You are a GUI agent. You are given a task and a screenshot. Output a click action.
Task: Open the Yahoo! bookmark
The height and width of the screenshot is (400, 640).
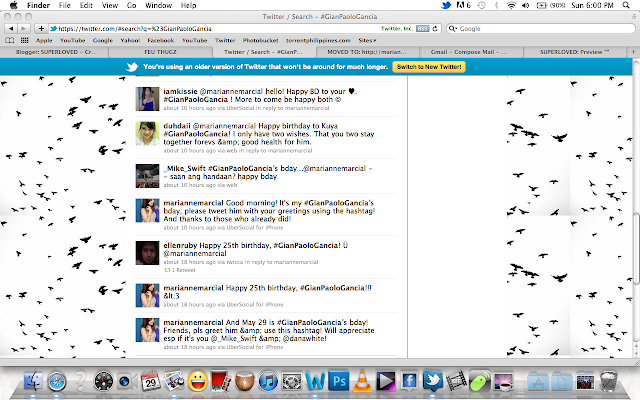pos(130,40)
